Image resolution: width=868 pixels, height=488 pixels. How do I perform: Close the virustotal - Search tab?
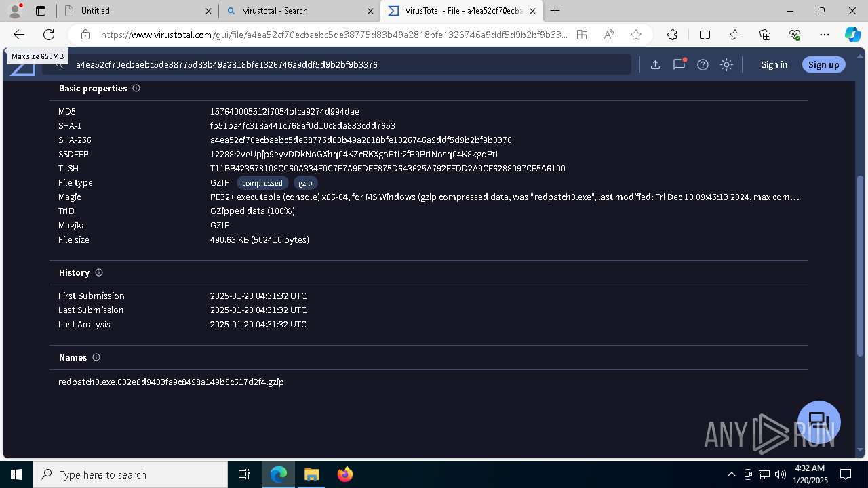(370, 11)
